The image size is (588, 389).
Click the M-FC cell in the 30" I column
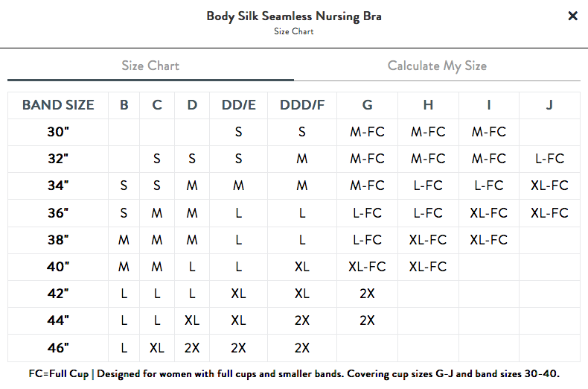[x=488, y=132]
